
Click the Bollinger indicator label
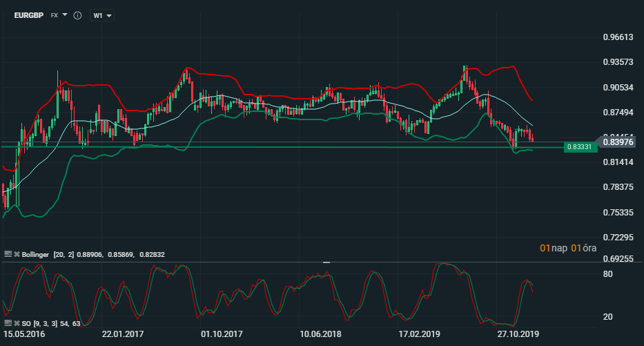point(35,255)
